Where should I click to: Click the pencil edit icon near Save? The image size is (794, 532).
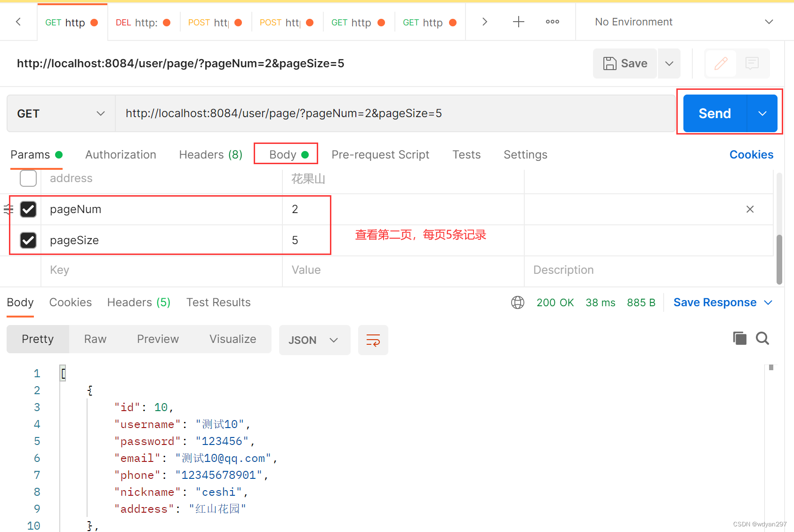point(721,63)
